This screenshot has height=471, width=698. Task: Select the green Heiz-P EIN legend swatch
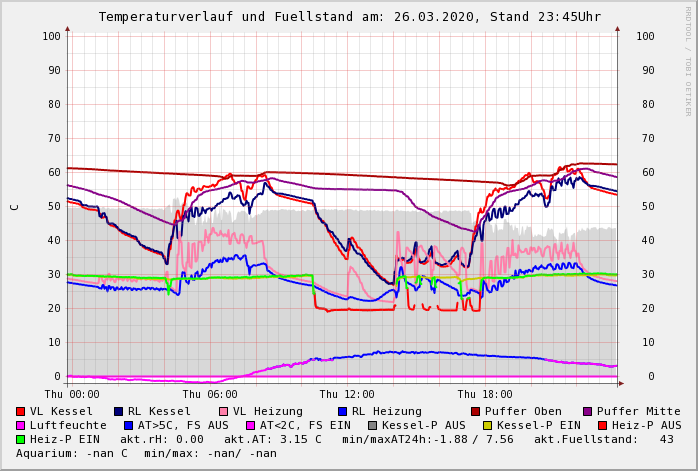click(20, 440)
